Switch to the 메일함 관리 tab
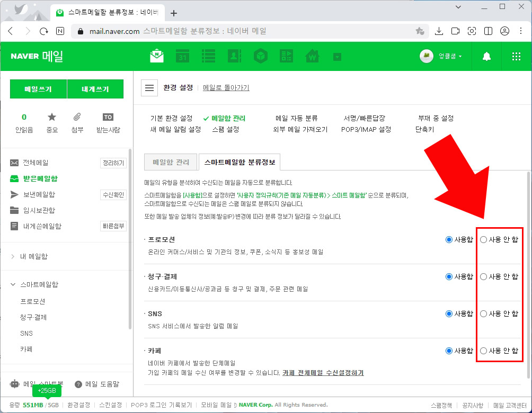The width and height of the screenshot is (532, 413). click(x=170, y=163)
